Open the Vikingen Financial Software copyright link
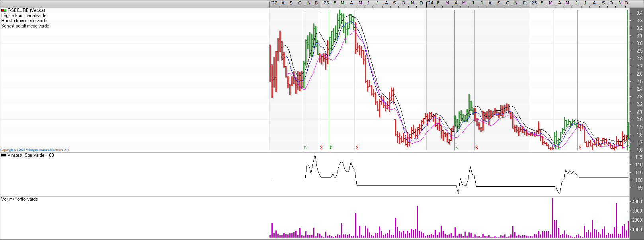The width and height of the screenshot is (644, 240). click(35, 150)
